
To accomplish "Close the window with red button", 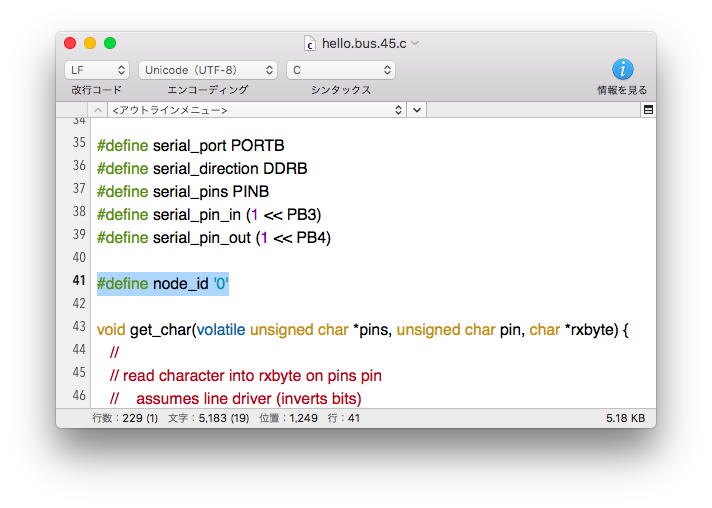I will click(x=70, y=43).
